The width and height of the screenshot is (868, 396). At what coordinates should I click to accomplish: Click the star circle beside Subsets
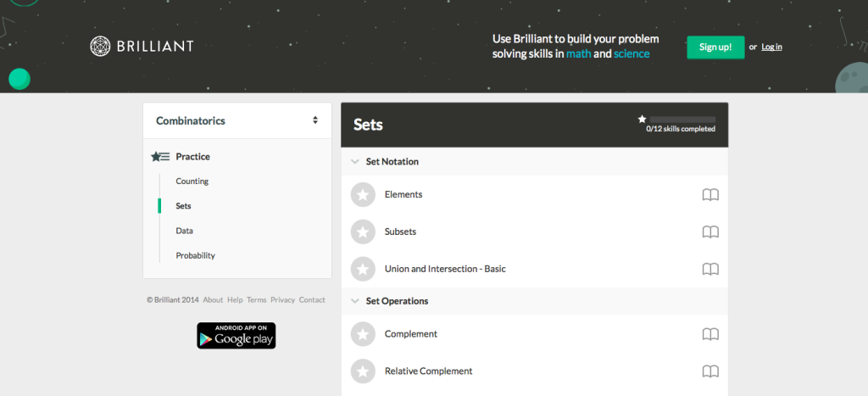[x=363, y=232]
